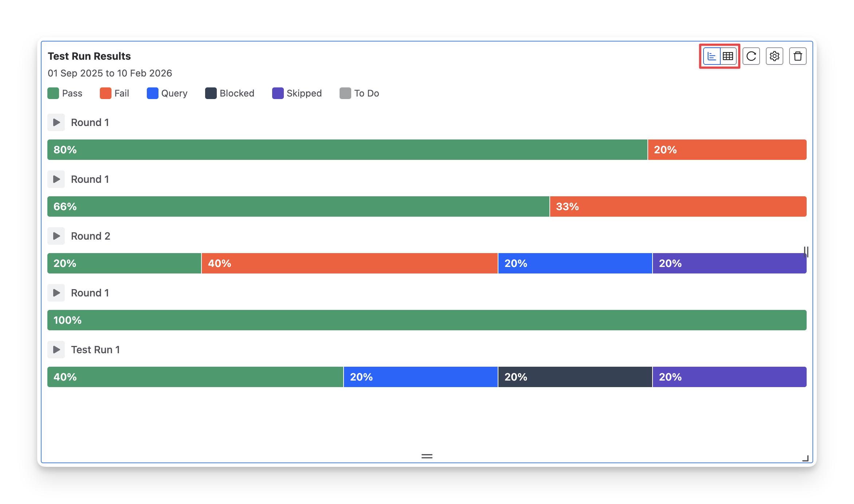Switch to bar chart view

[712, 56]
